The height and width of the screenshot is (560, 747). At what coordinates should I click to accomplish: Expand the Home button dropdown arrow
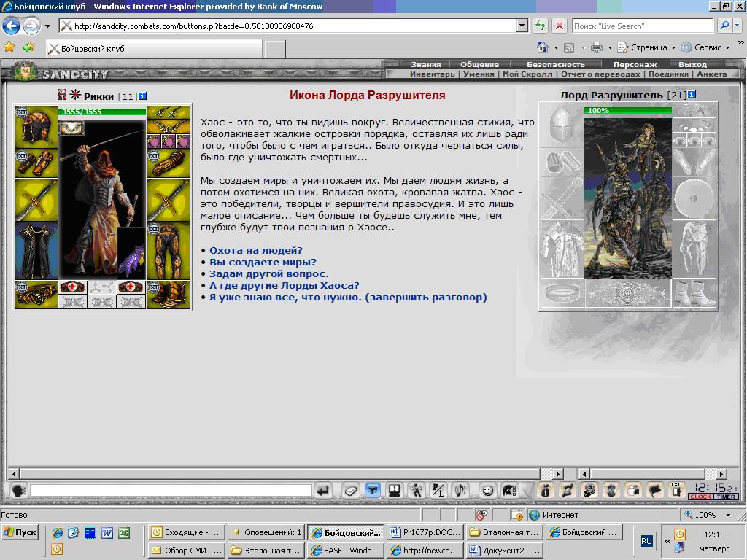point(555,47)
